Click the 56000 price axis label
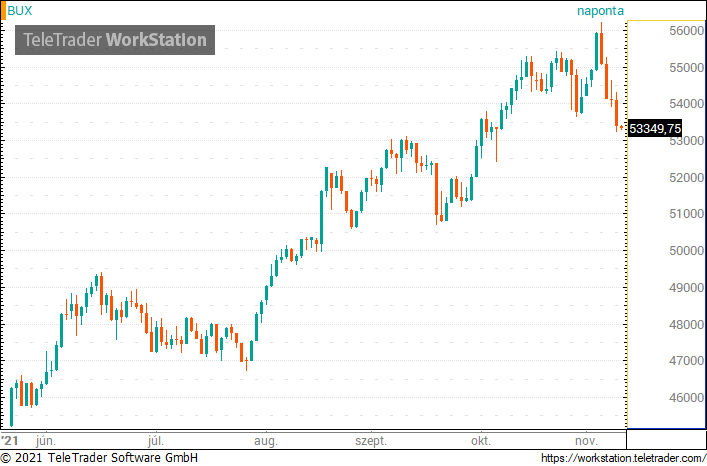707x466 pixels. pos(687,31)
